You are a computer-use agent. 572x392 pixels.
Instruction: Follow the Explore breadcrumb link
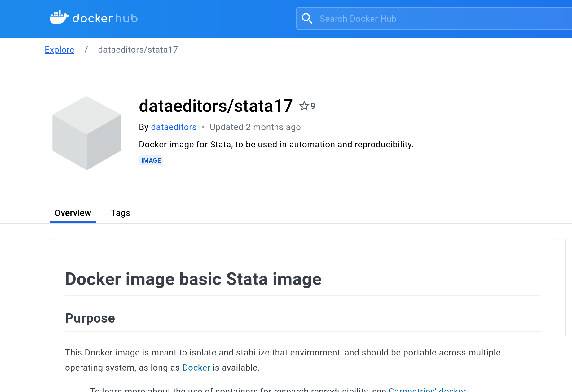click(59, 50)
